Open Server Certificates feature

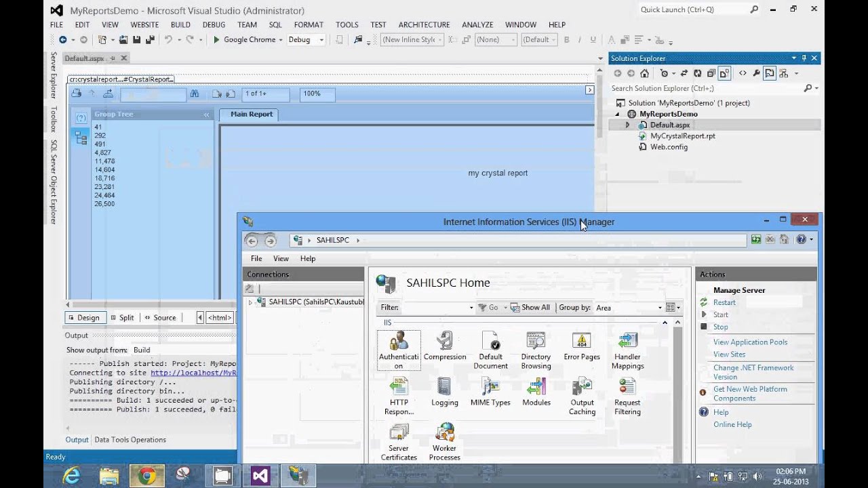pos(399,442)
